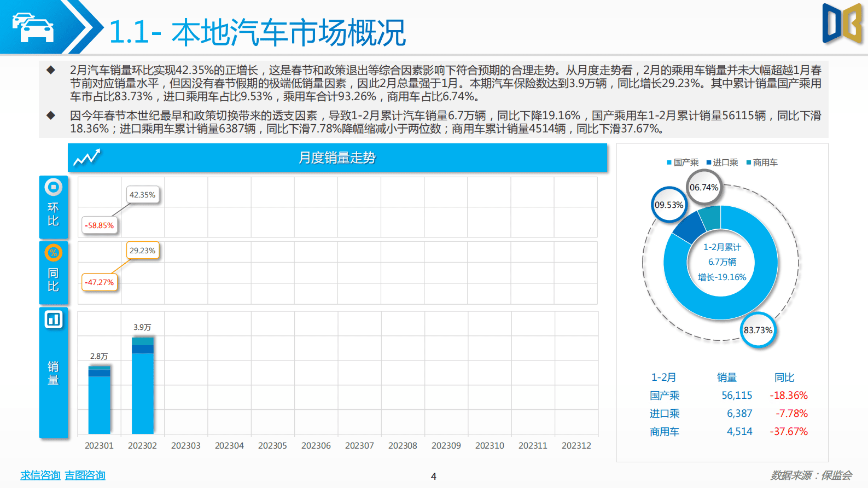
Task: Click the 同比 column header in table
Action: 784,377
